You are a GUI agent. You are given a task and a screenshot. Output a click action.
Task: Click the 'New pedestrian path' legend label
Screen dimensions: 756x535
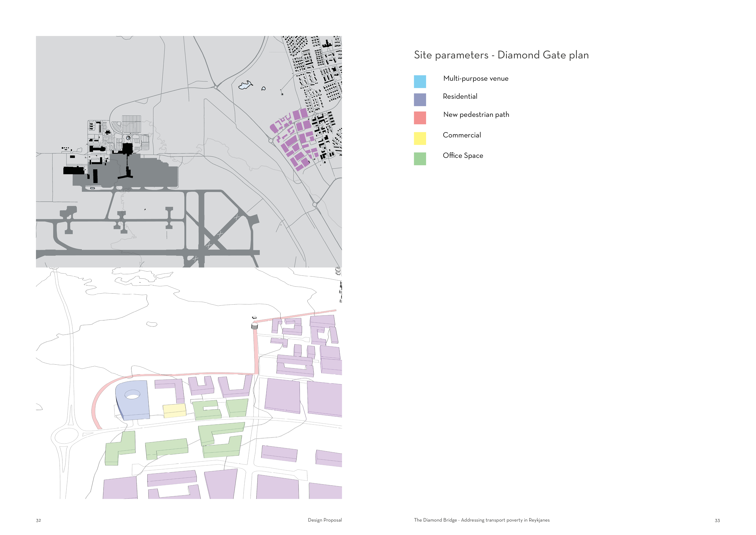[476, 115]
